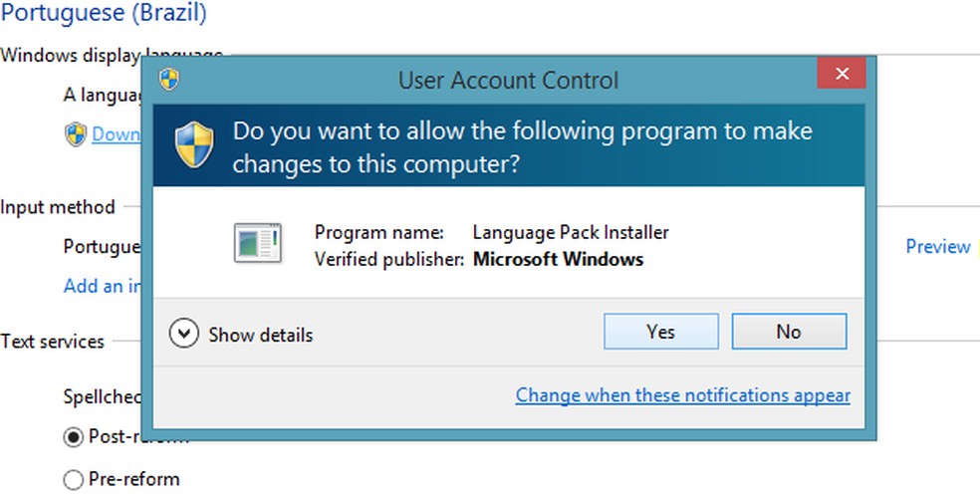Click the "User Account Control" title text
980x495 pixels.
[508, 80]
